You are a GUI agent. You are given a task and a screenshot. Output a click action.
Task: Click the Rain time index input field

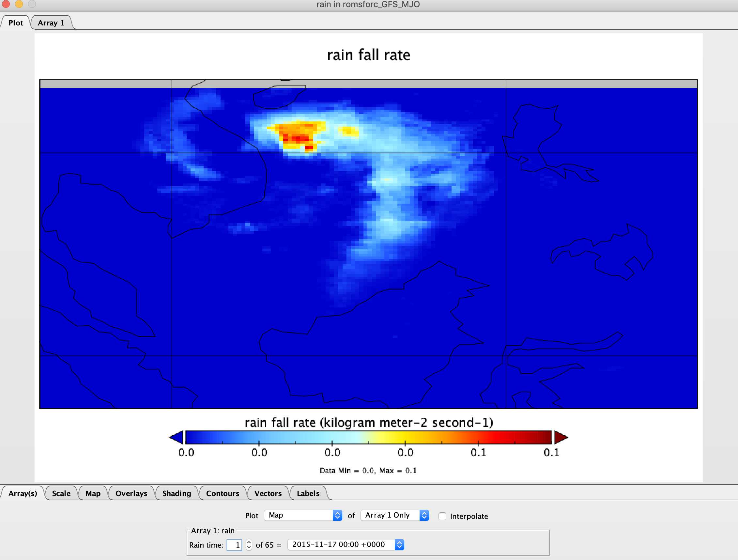coord(234,545)
